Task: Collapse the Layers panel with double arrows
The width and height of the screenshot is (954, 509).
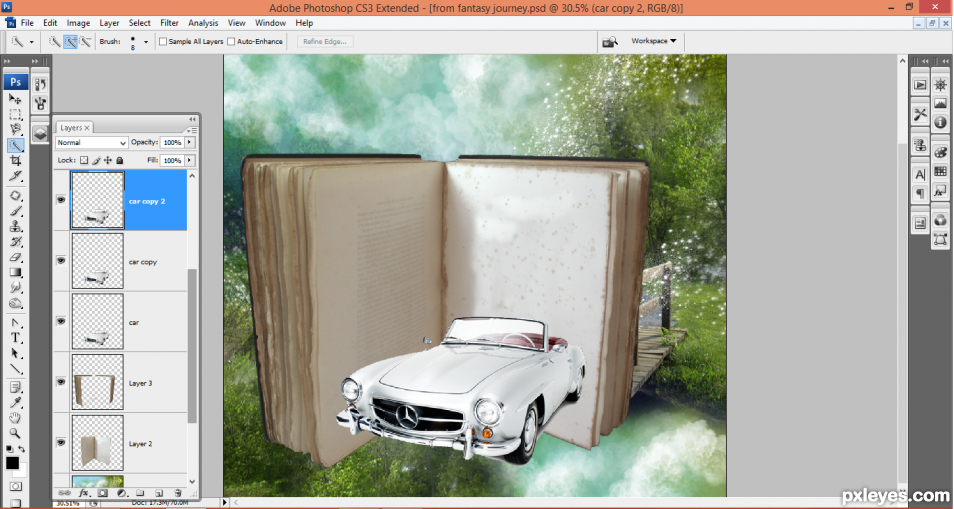Action: pos(193,119)
